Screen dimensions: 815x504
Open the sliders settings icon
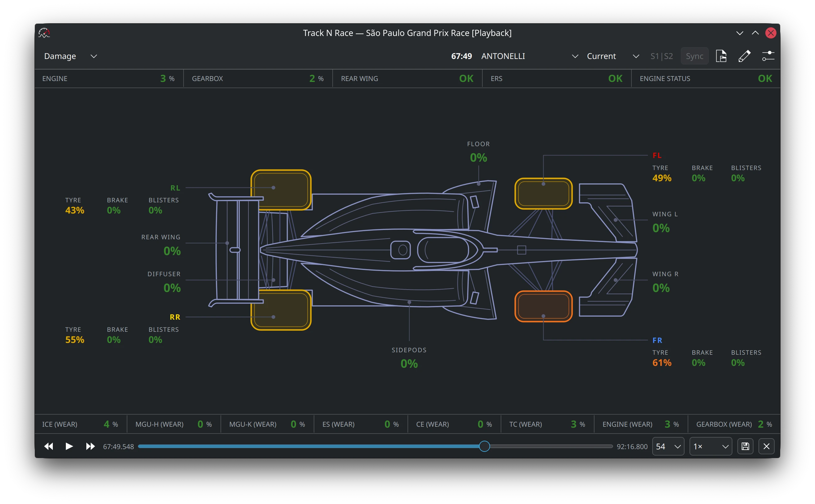pyautogui.click(x=768, y=56)
